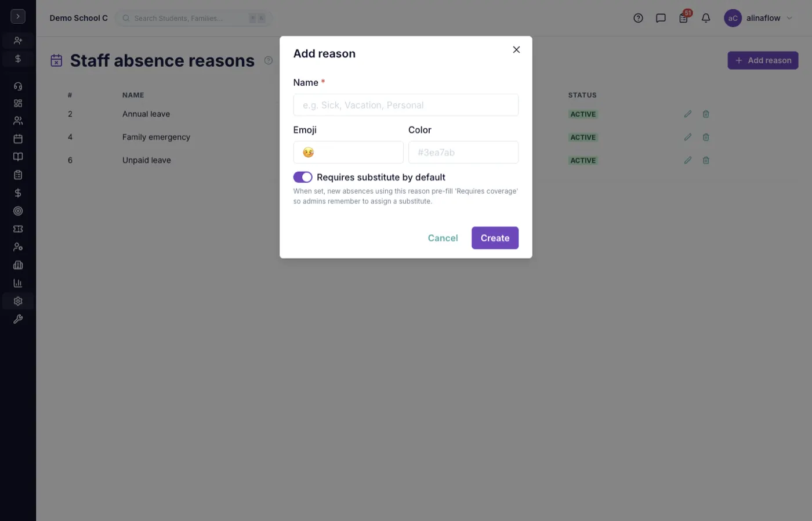The width and height of the screenshot is (812, 521).
Task: Click the STATUS column header
Action: pyautogui.click(x=582, y=95)
